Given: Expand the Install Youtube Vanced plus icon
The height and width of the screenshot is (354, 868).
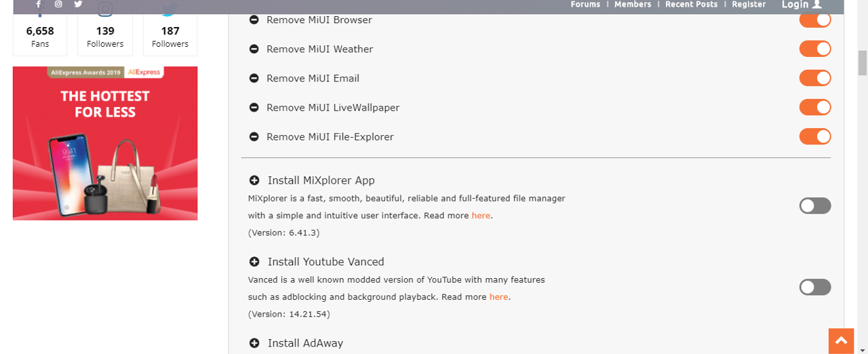Looking at the screenshot, I should (x=254, y=262).
